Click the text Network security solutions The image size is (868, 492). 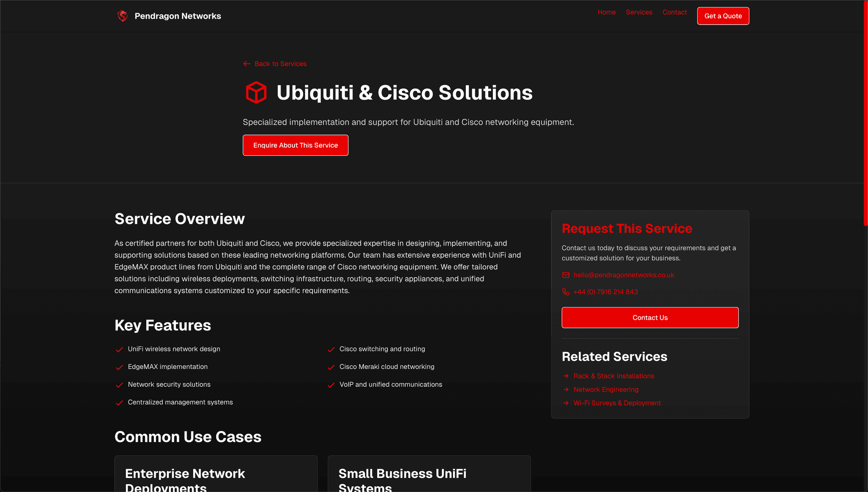point(169,385)
